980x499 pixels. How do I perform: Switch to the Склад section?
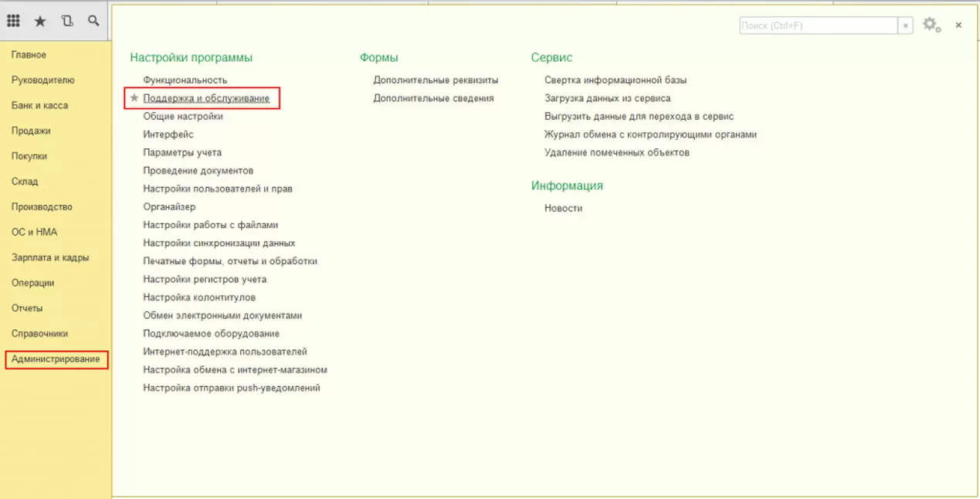[25, 182]
